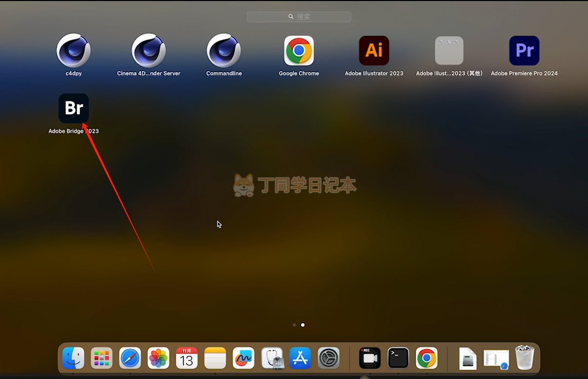Open System Settings from the Dock
The image size is (588, 379).
(x=329, y=358)
